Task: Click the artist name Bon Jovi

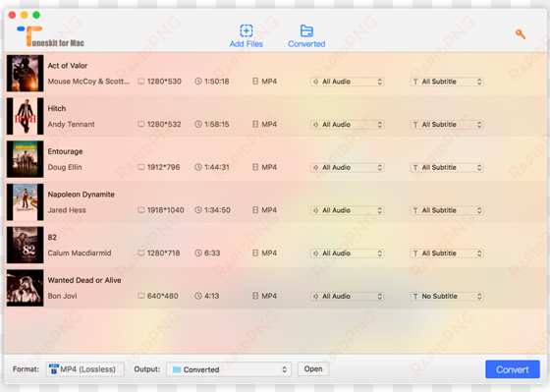Action: [63, 296]
